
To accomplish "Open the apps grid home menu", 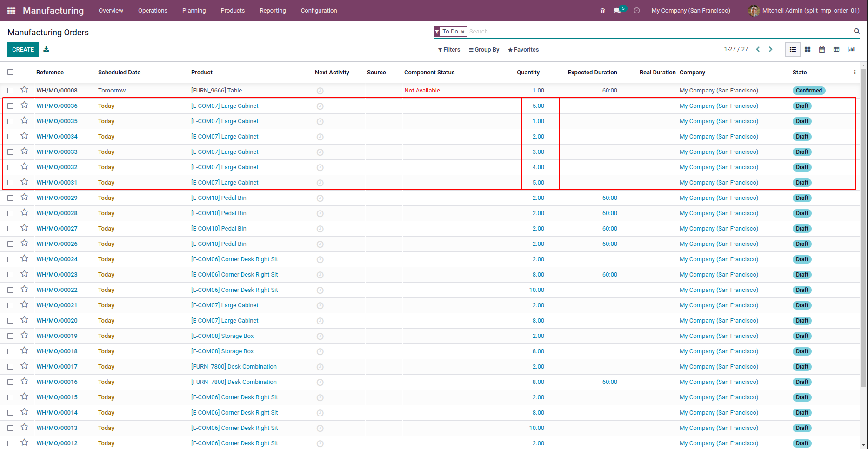I will pyautogui.click(x=12, y=11).
